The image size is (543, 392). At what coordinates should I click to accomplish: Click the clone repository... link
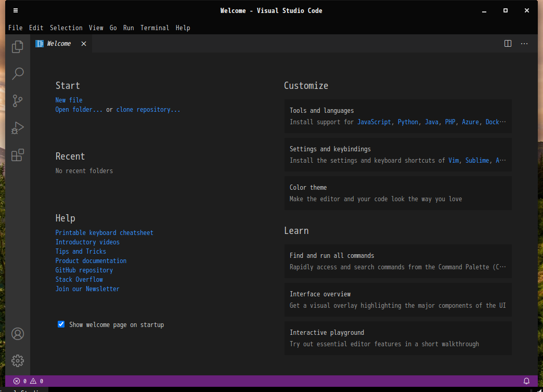[148, 109]
